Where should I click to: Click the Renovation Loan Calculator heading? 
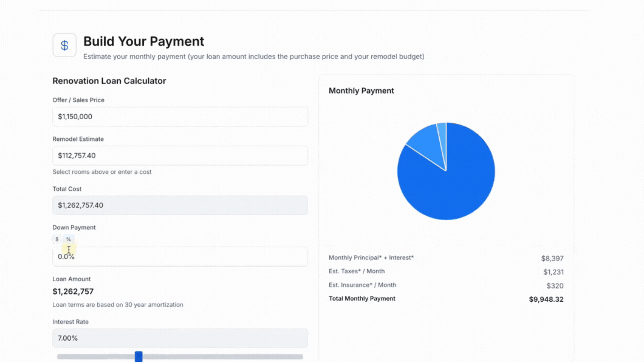click(109, 81)
